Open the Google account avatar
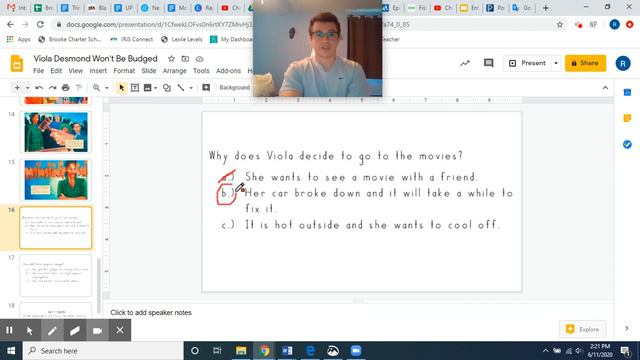Image resolution: width=640 pixels, height=360 pixels. (623, 63)
